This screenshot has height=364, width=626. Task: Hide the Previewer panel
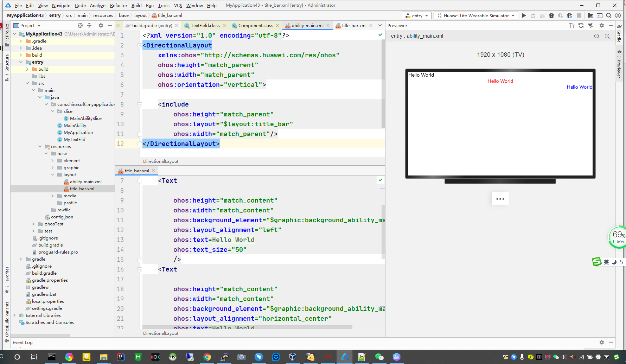611,25
